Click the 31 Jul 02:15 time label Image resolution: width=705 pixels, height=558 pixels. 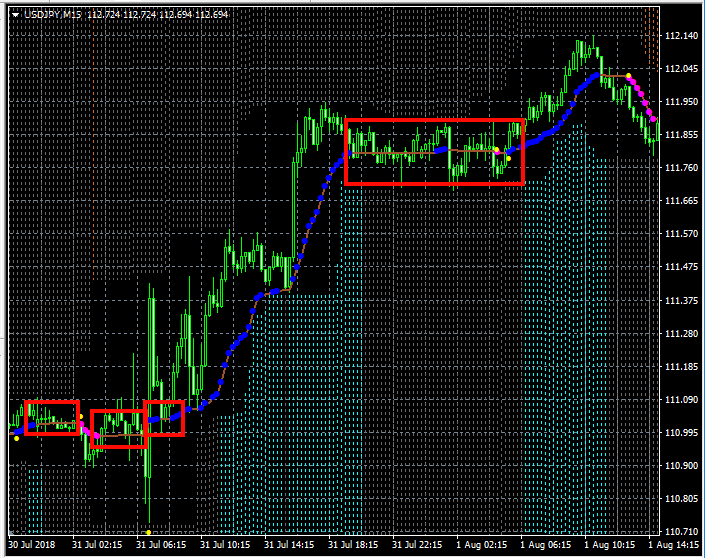pyautogui.click(x=98, y=545)
